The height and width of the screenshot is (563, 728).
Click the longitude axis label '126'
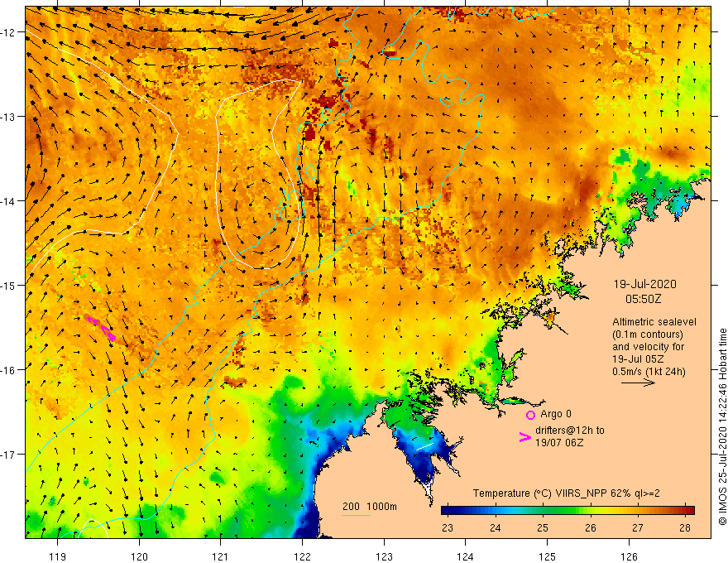pyautogui.click(x=629, y=556)
